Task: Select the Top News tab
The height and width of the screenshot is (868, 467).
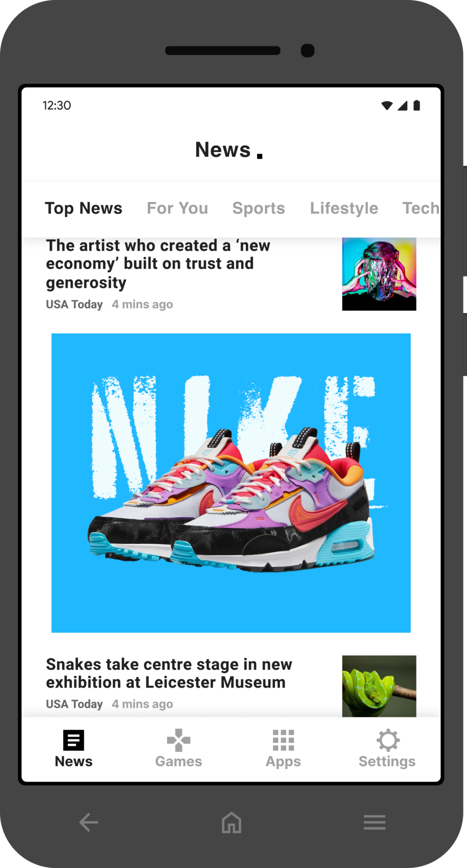Action: click(84, 208)
